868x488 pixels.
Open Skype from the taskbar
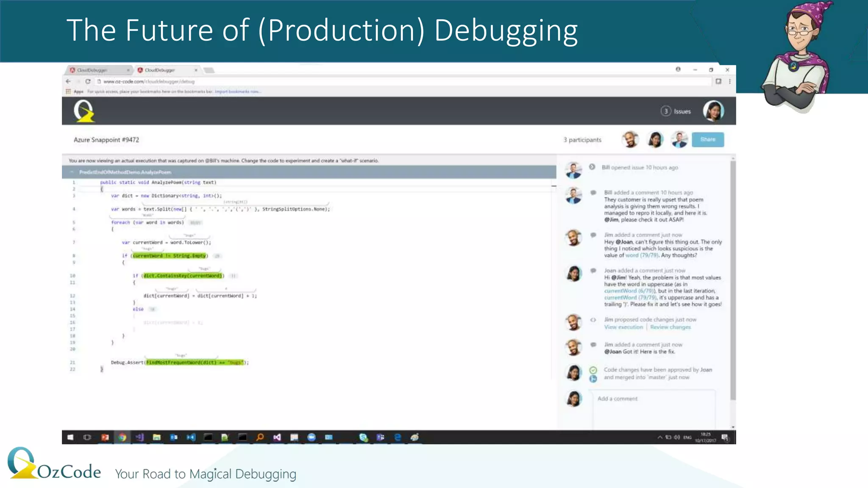pos(363,437)
